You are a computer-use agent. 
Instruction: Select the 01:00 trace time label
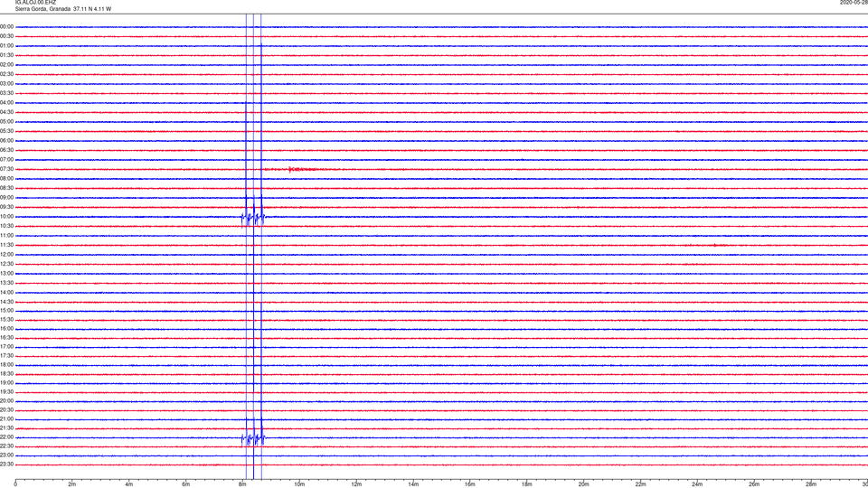[6, 46]
